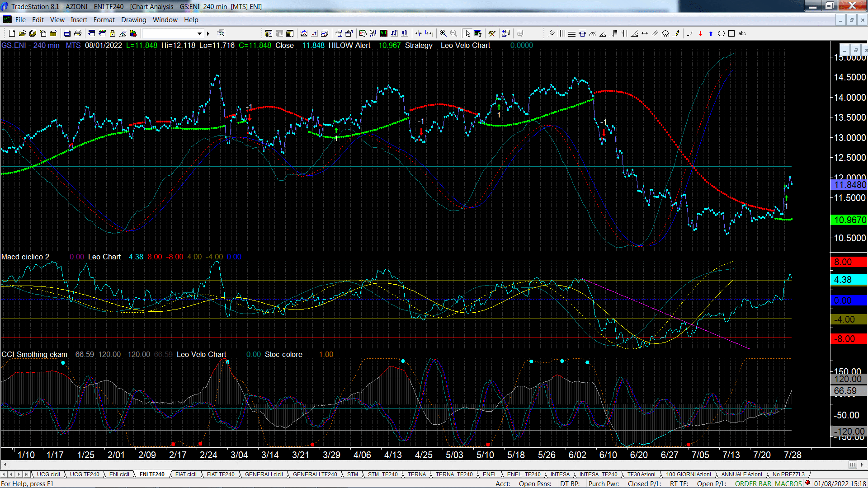Click the cyan 4.38 indicator value label
The width and height of the screenshot is (868, 488).
(849, 280)
